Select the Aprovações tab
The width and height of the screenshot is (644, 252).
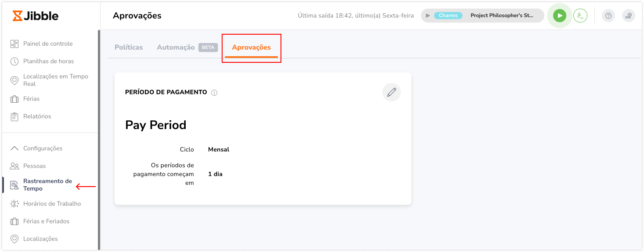251,48
